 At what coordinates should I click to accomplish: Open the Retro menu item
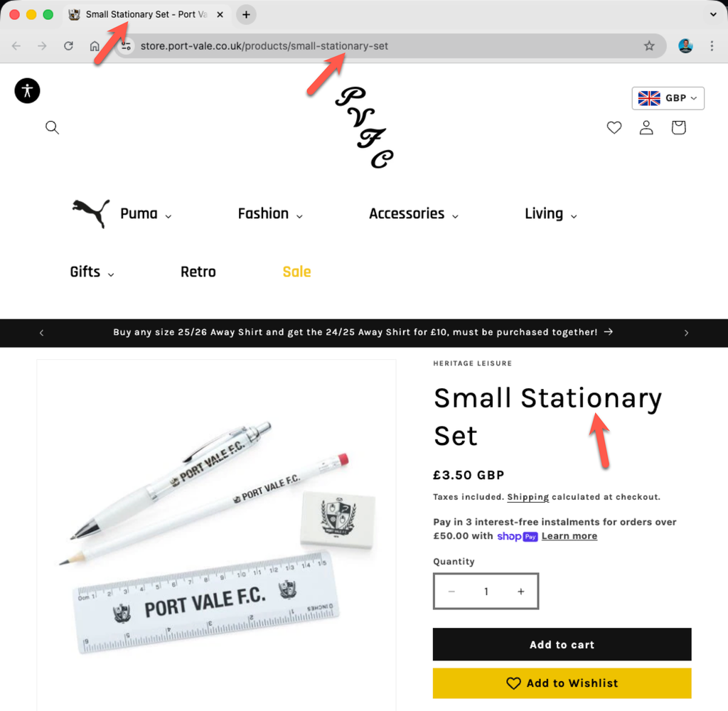click(x=198, y=272)
